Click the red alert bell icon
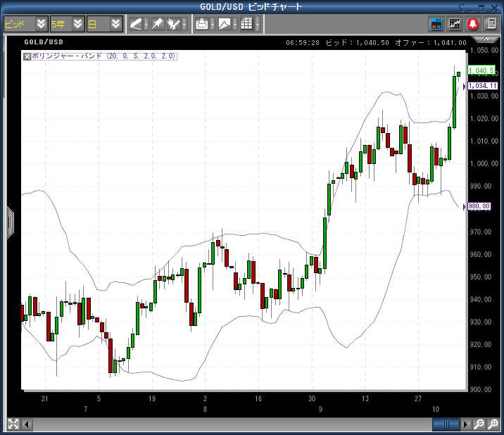 click(473, 24)
